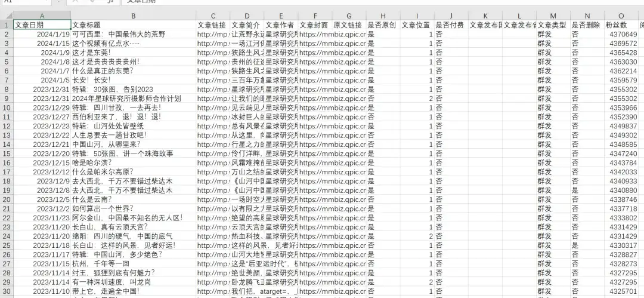
Task: Select title cell 长安！长安！
Action: (x=134, y=80)
